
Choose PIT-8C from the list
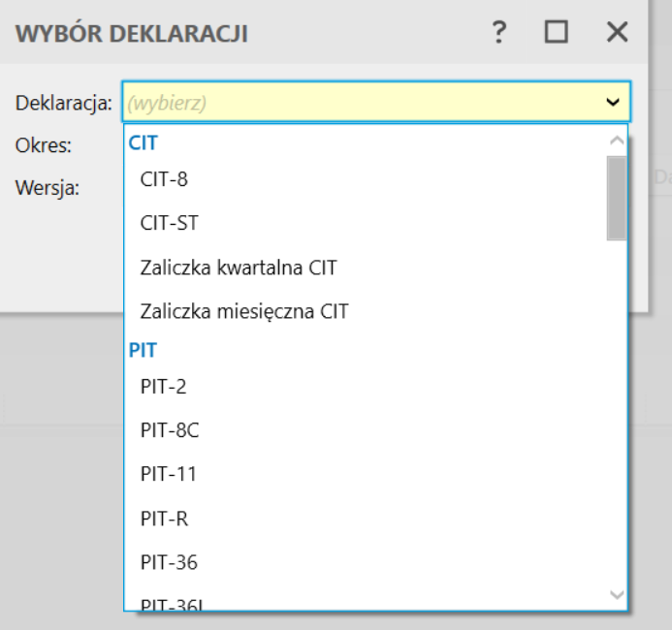(170, 430)
